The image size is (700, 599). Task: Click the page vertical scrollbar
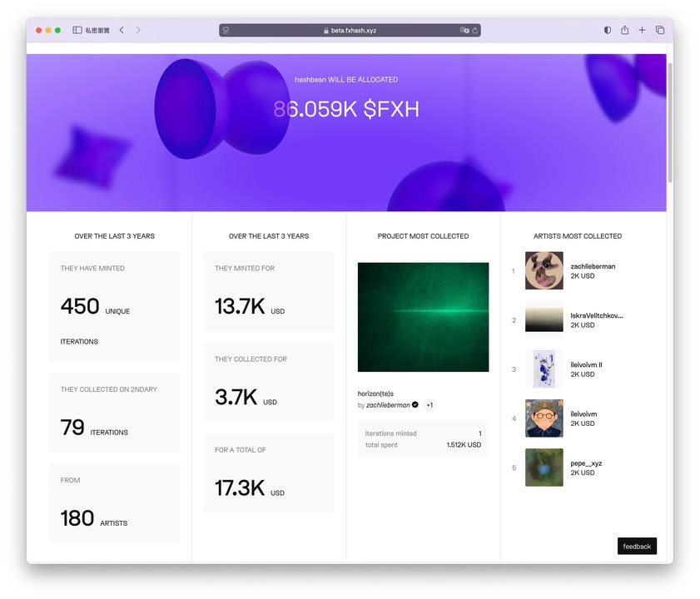(x=669, y=125)
